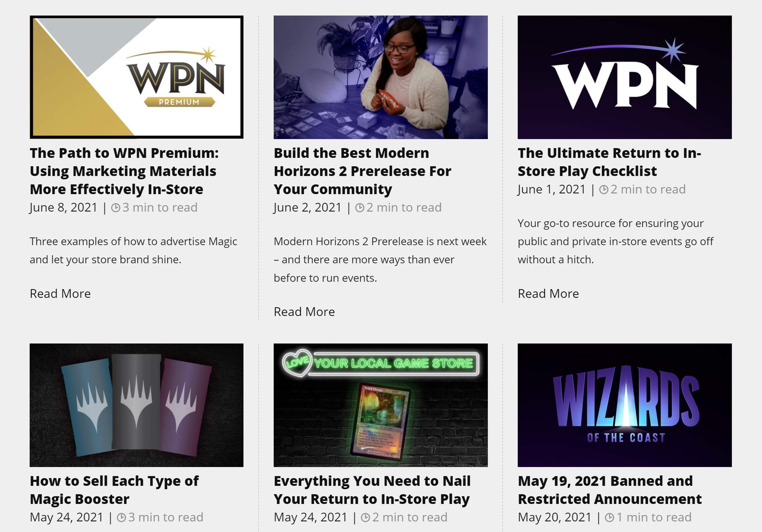
Task: Open 'The Path to WPN Premium' article title
Action: click(x=124, y=171)
